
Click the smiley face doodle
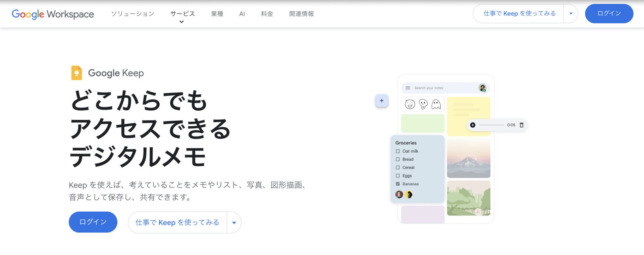coord(410,104)
